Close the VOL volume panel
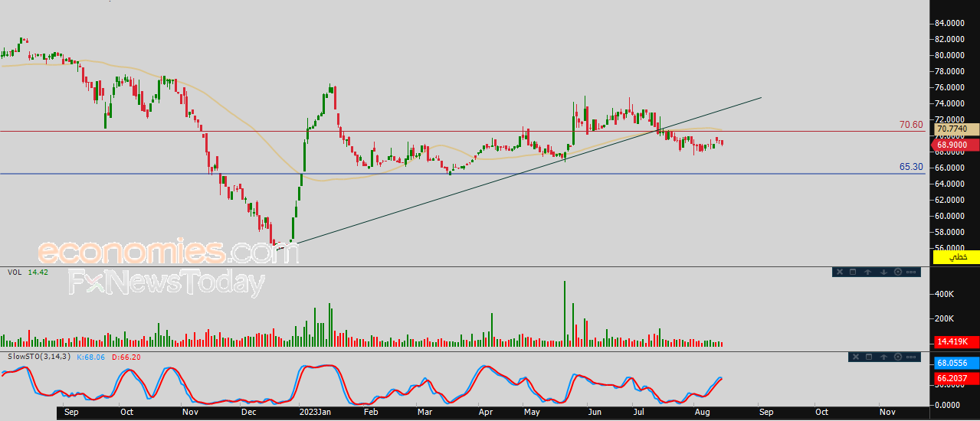 tap(839, 272)
